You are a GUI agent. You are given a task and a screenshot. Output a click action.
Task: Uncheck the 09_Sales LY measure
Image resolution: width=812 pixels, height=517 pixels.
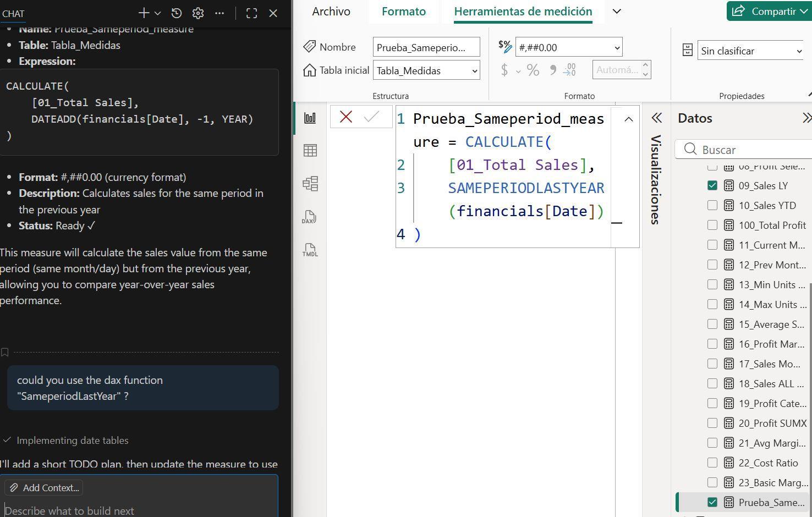coord(712,185)
